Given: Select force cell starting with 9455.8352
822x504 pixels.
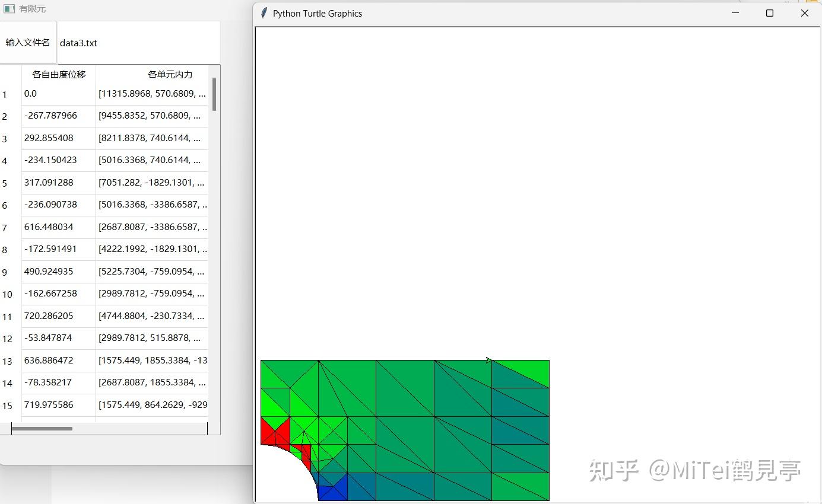Looking at the screenshot, I should point(152,116).
